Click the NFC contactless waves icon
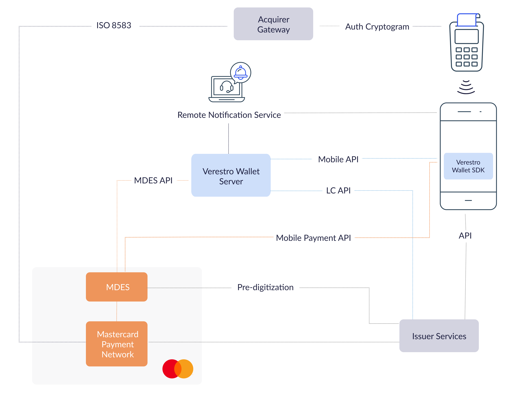Viewport: 532px width, 407px height. point(466,87)
